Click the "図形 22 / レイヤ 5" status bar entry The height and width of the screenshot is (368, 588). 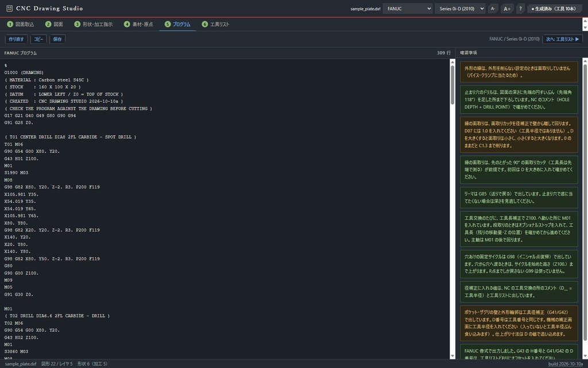pyautogui.click(x=57, y=364)
